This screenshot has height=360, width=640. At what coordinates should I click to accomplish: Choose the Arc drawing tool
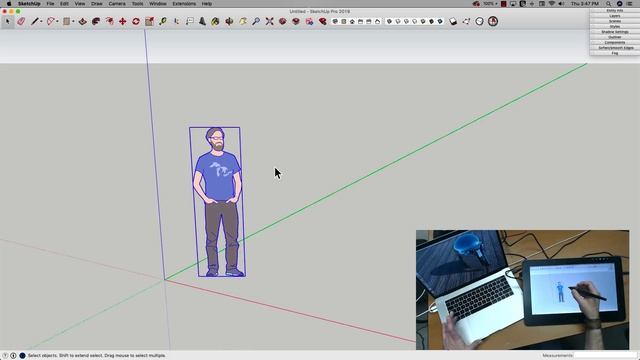pyautogui.click(x=51, y=21)
